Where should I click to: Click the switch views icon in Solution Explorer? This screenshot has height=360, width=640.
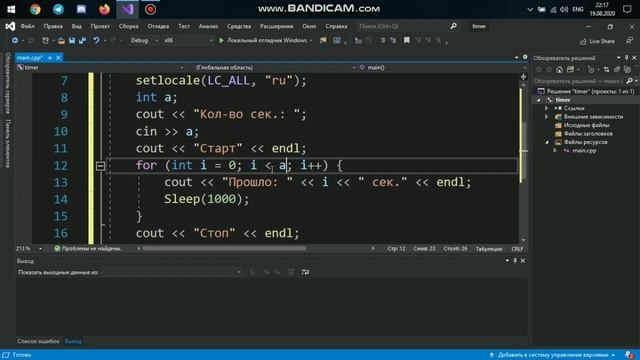570,69
